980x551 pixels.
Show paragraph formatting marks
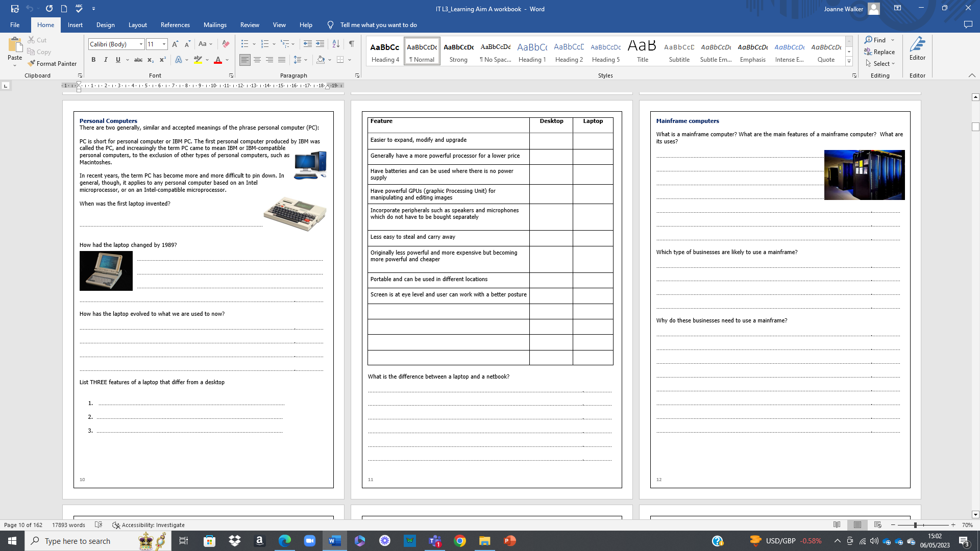point(351,44)
